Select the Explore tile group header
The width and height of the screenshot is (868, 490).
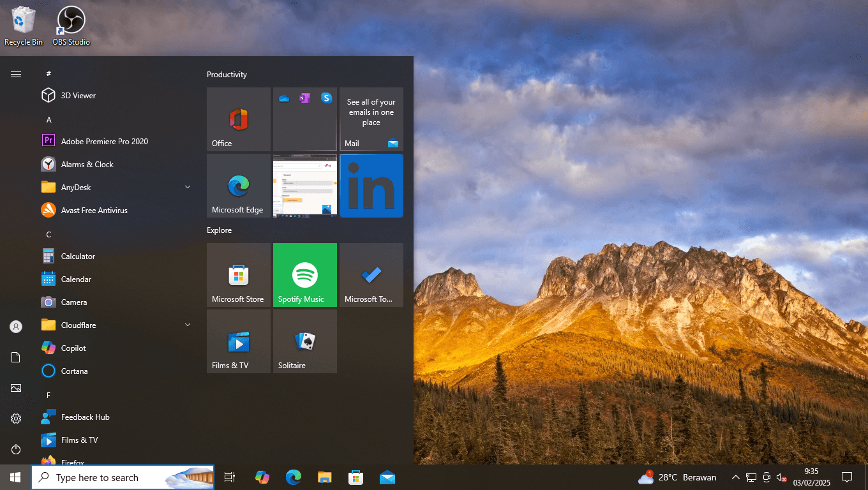(x=219, y=230)
